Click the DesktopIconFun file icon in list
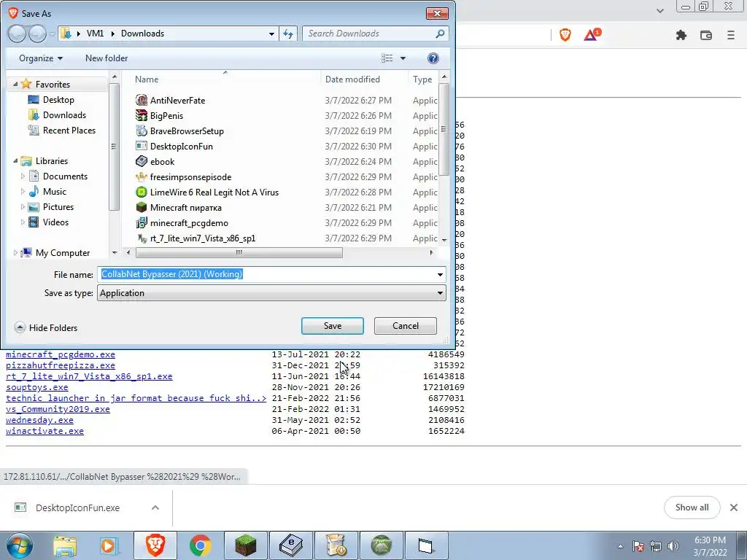The width and height of the screenshot is (747, 560). point(142,146)
